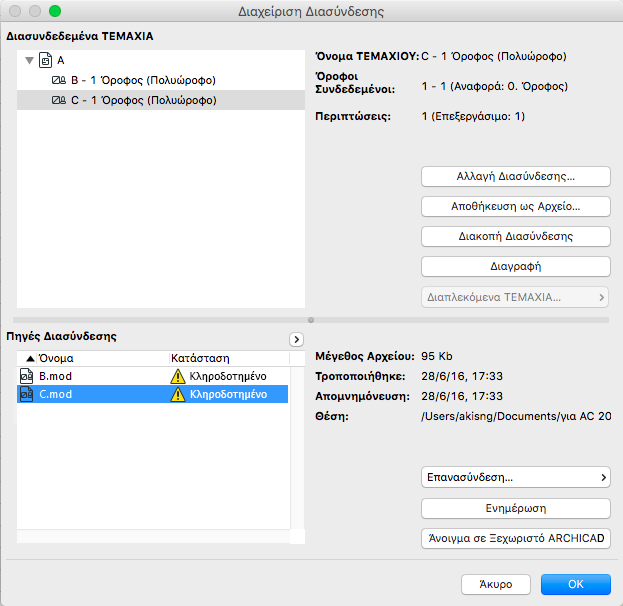623x606 pixels.
Task: Click Αποθήκευση ως Αρχείο button
Action: [x=516, y=207]
